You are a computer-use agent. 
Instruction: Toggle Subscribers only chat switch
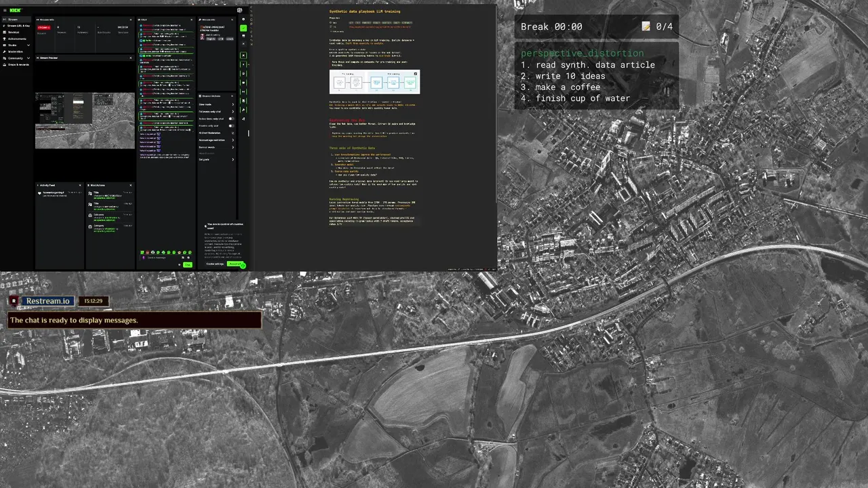(231, 119)
